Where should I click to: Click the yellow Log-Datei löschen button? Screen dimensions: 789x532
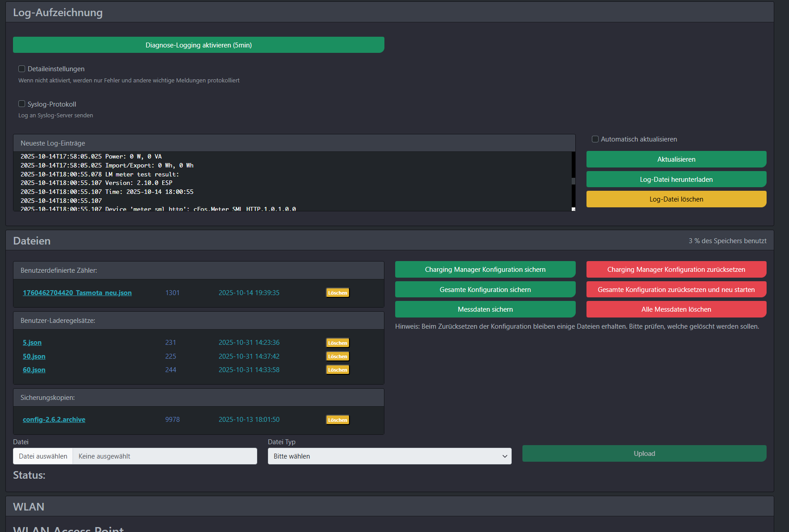pos(676,199)
